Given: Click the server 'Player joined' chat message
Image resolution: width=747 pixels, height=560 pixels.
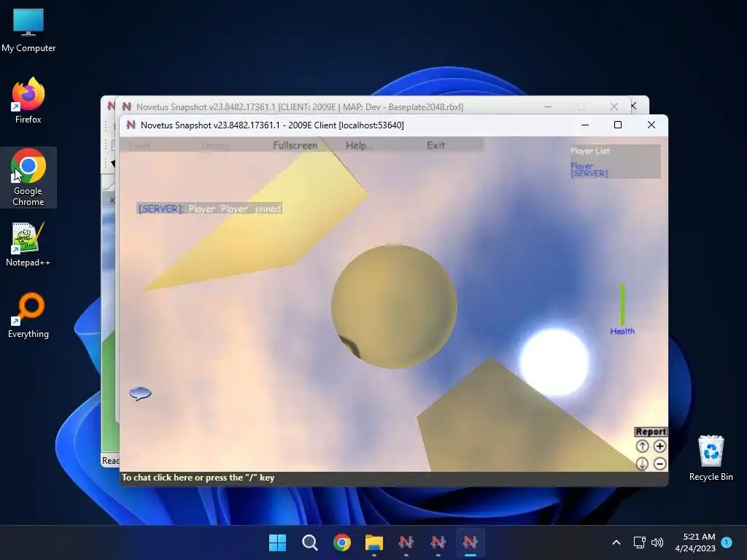Looking at the screenshot, I should 209,209.
